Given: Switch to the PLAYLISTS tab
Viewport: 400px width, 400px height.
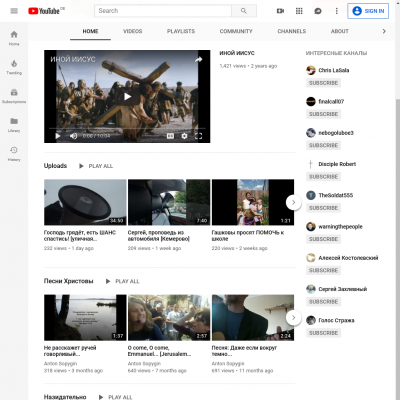Looking at the screenshot, I should click(x=181, y=31).
